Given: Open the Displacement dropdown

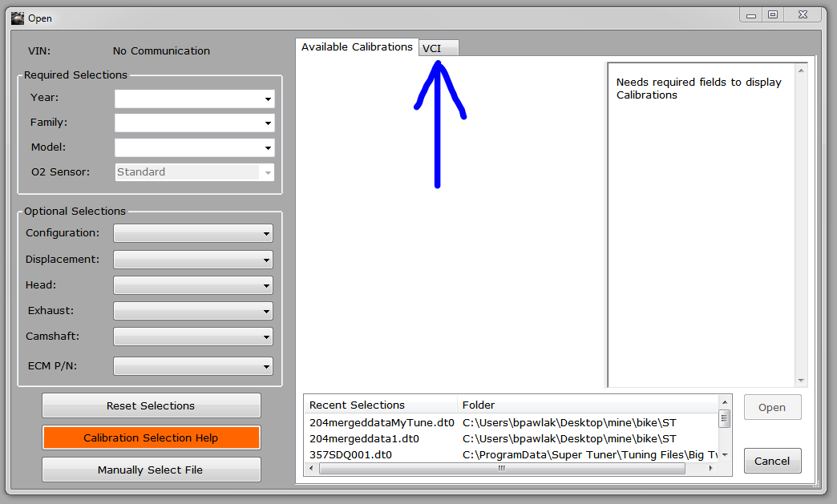Looking at the screenshot, I should (193, 260).
